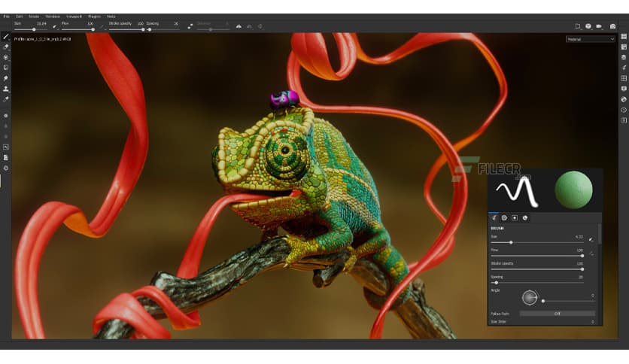The image size is (629, 364).
Task: Switch to the Brush tab in properties panel
Action: coord(494,217)
